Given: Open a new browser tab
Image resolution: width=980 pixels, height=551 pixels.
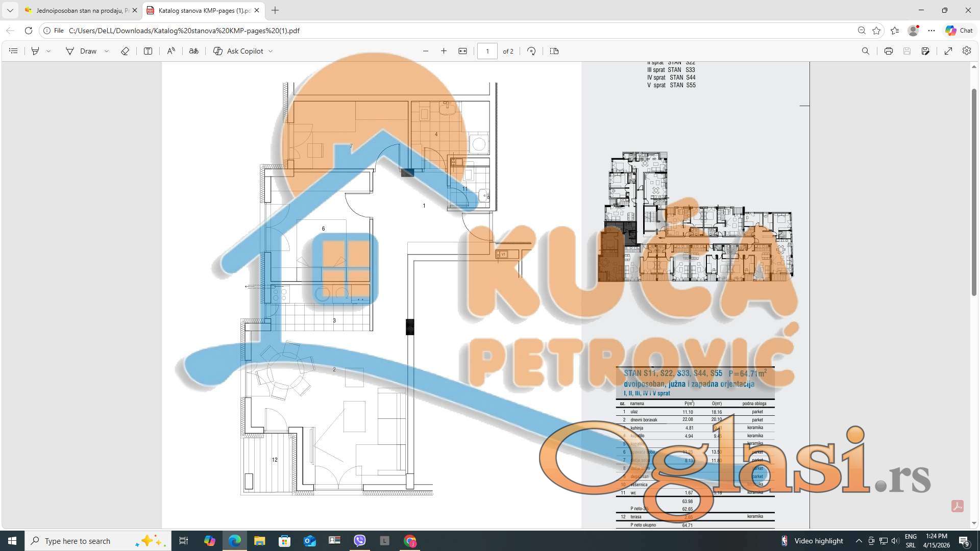Looking at the screenshot, I should (x=275, y=10).
